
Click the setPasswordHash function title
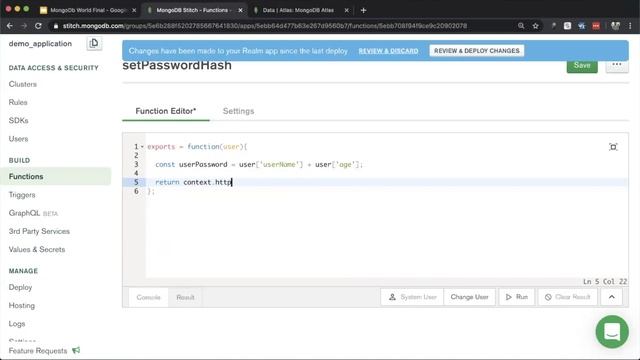tap(177, 65)
